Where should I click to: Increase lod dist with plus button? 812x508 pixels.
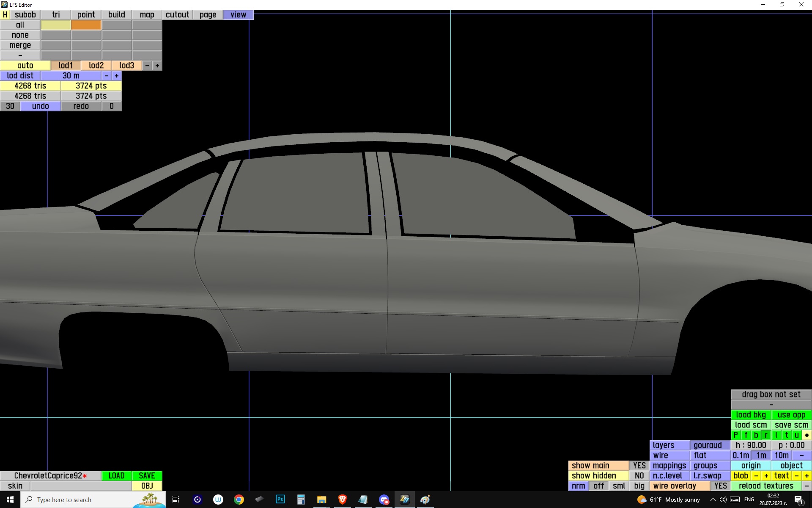pyautogui.click(x=117, y=76)
